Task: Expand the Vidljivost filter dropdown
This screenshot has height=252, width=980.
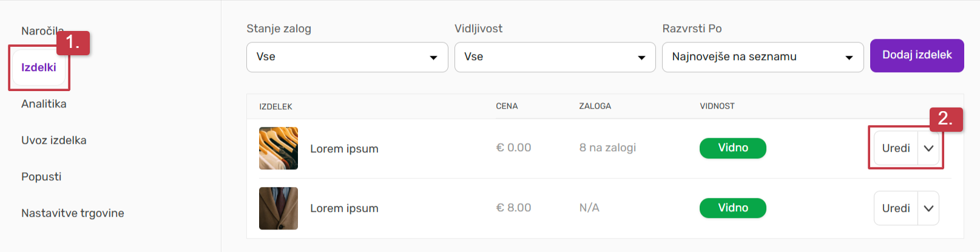Action: click(x=555, y=57)
